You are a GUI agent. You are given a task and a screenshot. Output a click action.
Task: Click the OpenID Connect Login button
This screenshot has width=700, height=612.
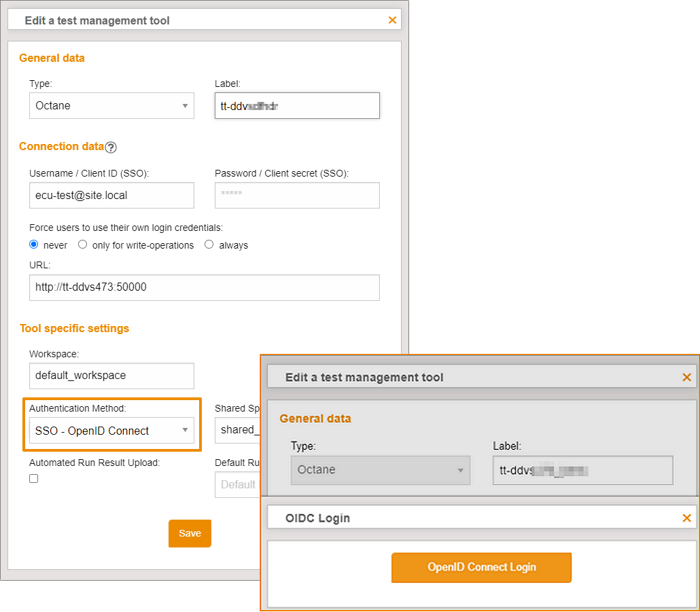(x=481, y=567)
